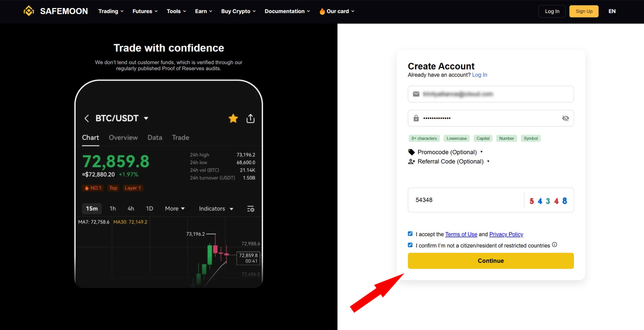This screenshot has width=644, height=330.
Task: Select the 4h timeframe
Action: coord(131,208)
